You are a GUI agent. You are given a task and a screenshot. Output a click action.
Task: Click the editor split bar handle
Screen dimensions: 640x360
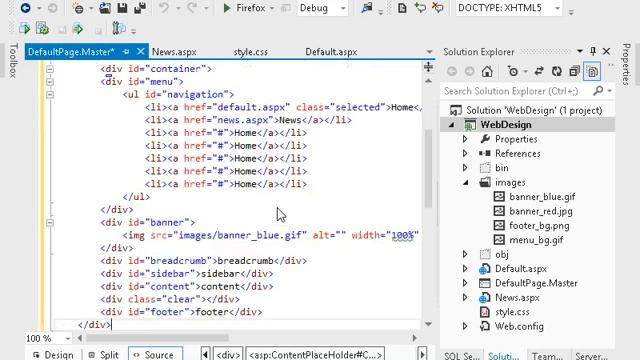pos(428,67)
